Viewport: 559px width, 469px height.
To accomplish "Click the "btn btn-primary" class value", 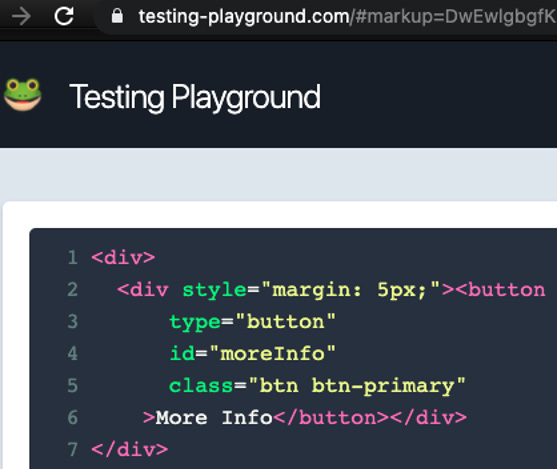I will [x=357, y=386].
